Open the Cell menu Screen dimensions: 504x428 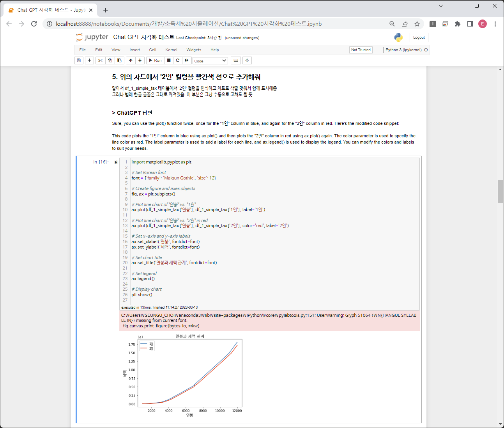click(x=153, y=50)
